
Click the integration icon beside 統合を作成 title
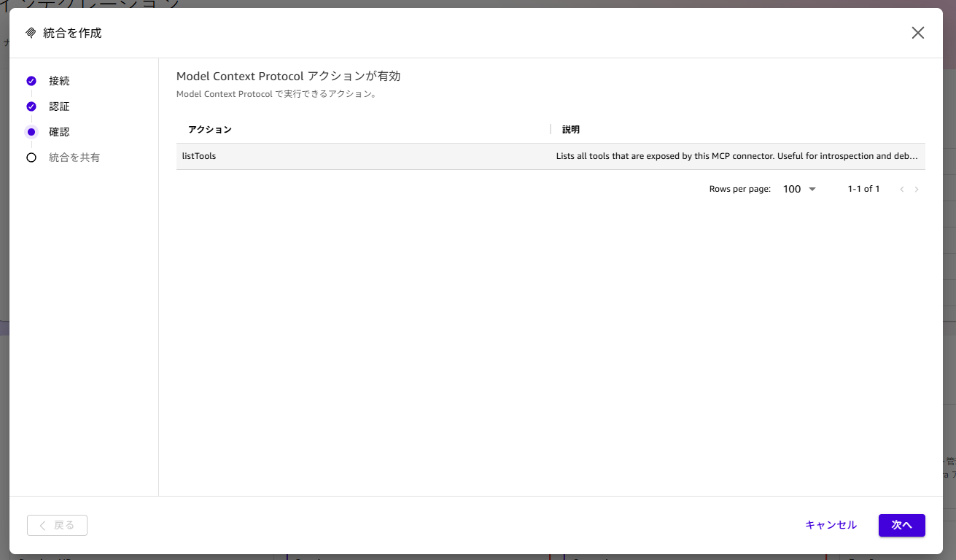tap(31, 33)
